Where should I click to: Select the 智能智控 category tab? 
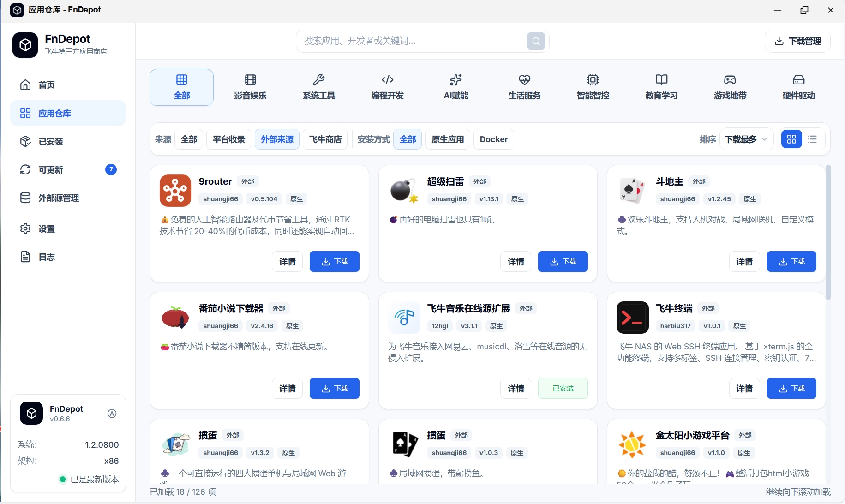point(593,87)
